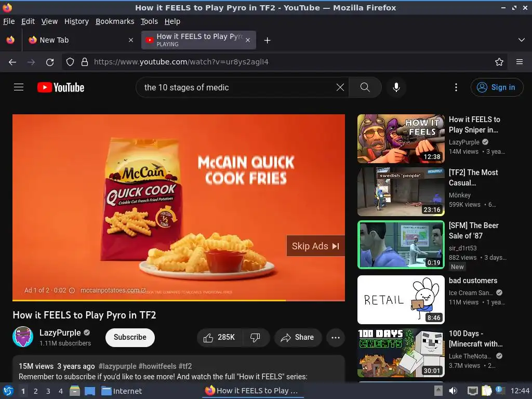Open The Most Casual TF2 video thumbnail
Screen dimensions: 532x399
[x=401, y=191]
